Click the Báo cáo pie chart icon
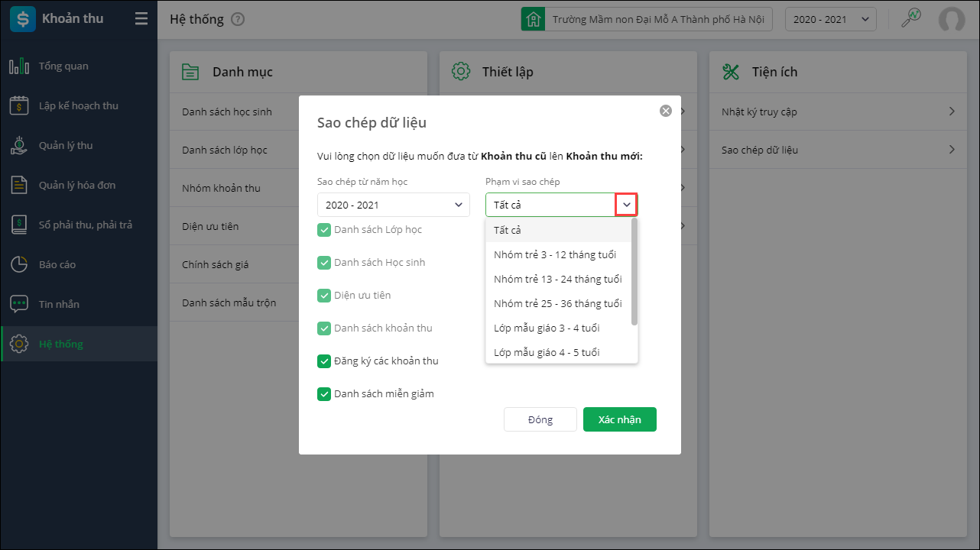The height and width of the screenshot is (550, 980). pos(19,265)
